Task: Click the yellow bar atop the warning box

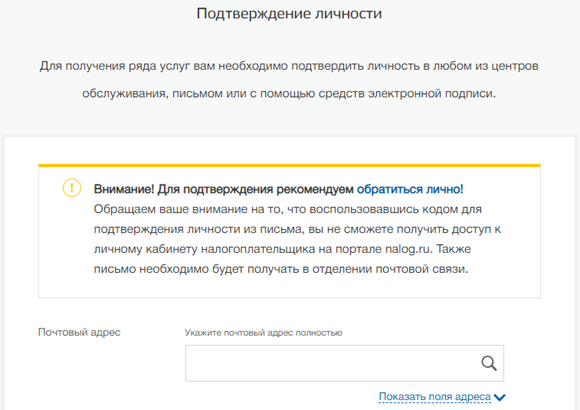Action: [x=289, y=165]
